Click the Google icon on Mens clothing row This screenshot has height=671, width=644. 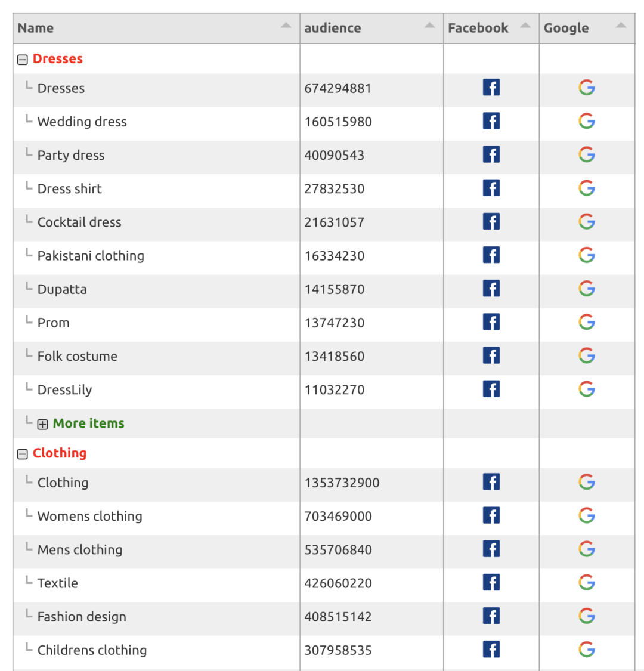586,549
